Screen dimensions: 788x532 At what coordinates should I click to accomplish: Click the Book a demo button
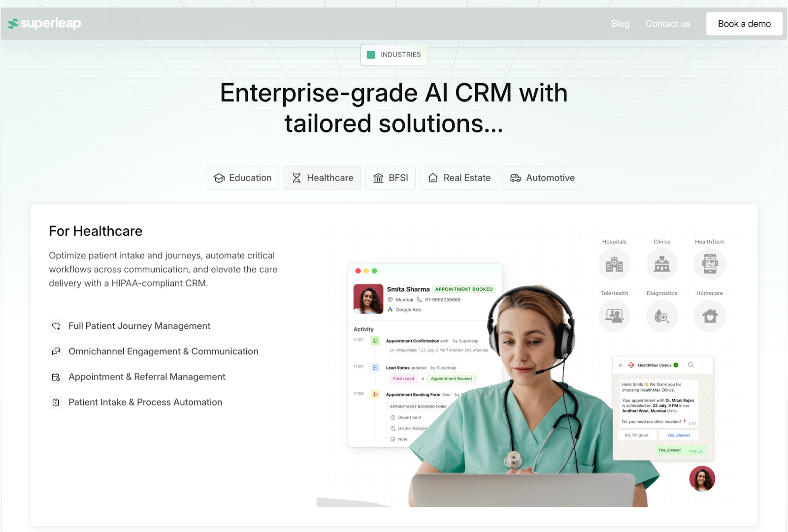click(x=744, y=24)
